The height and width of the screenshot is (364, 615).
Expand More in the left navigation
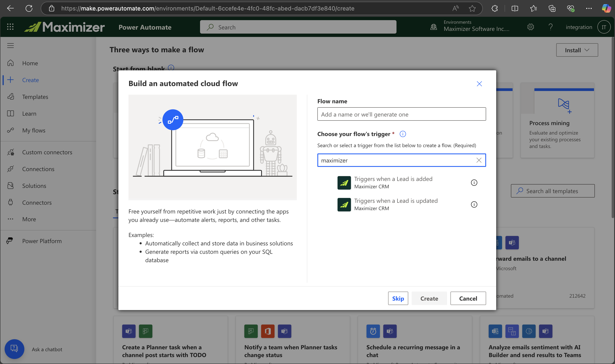29,219
